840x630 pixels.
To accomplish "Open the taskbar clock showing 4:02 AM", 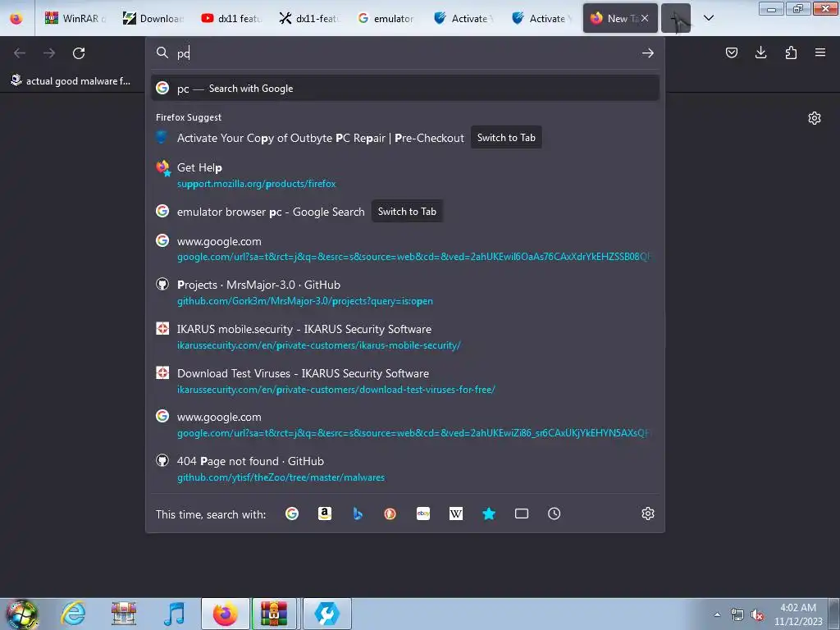I will coord(798,614).
